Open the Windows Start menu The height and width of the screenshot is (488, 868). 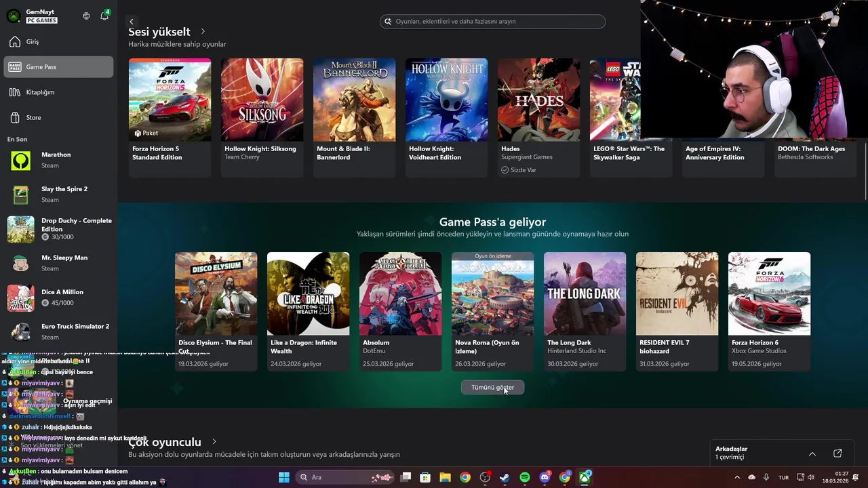(284, 477)
